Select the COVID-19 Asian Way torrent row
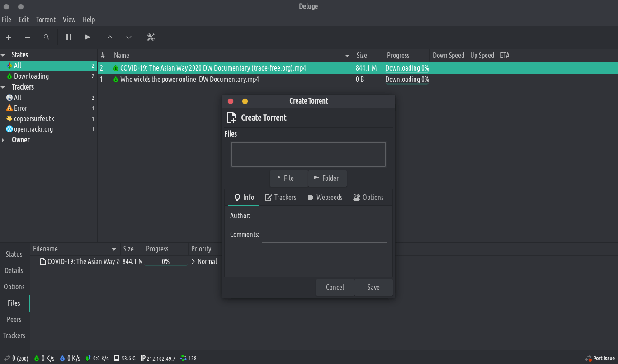 click(x=358, y=68)
